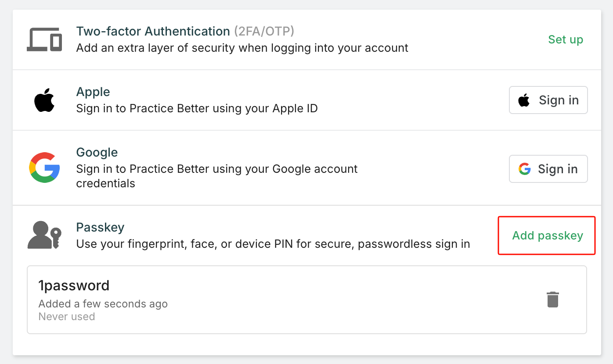Click the two-factor authentication devices icon
613x364 pixels.
[x=44, y=39]
